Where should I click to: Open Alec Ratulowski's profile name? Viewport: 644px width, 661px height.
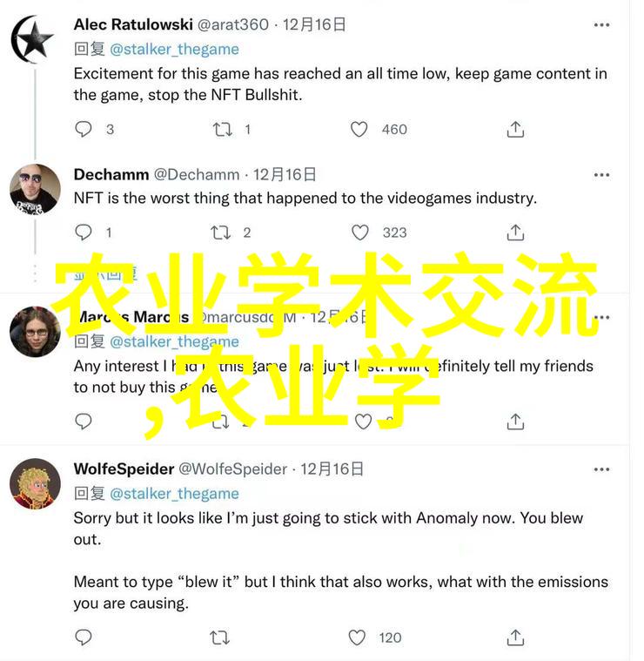[x=133, y=24]
